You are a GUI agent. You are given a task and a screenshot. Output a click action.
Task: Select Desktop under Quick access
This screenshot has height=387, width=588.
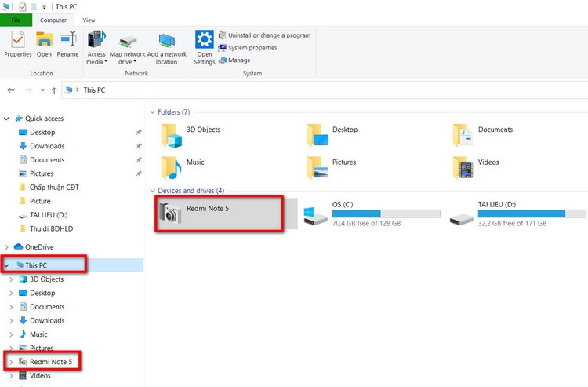click(42, 132)
